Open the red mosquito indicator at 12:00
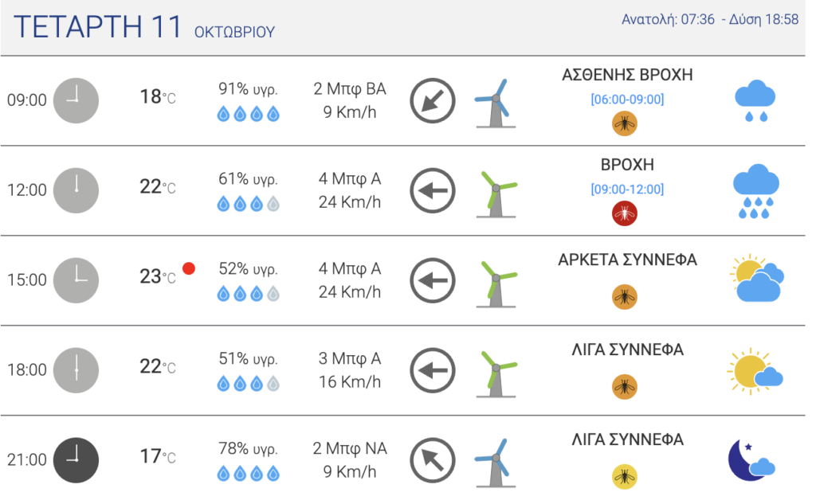This screenshot has width=816, height=504. [x=625, y=213]
